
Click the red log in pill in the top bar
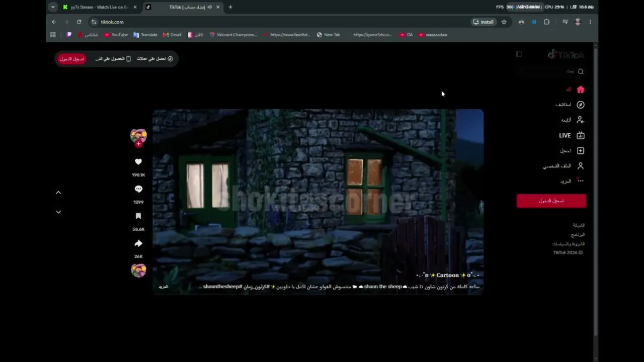tap(72, 59)
